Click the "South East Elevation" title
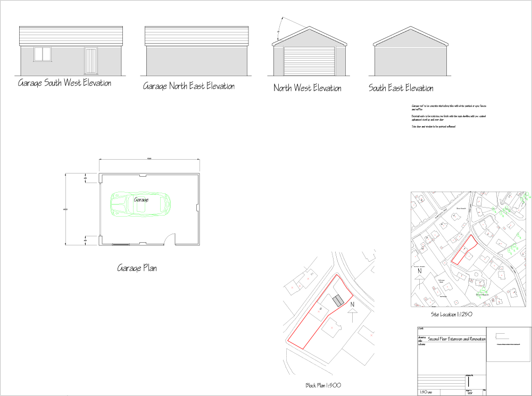 (401, 88)
